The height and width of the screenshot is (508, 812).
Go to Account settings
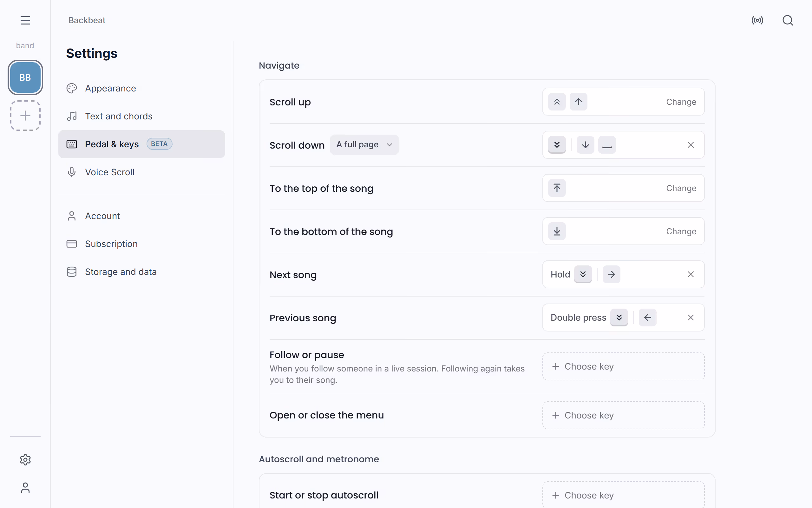(141, 216)
